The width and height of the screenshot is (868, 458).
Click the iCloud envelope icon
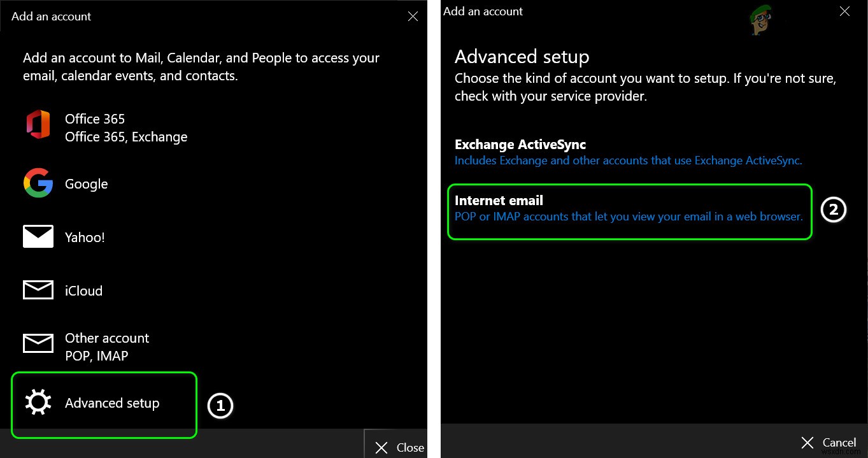coord(38,289)
